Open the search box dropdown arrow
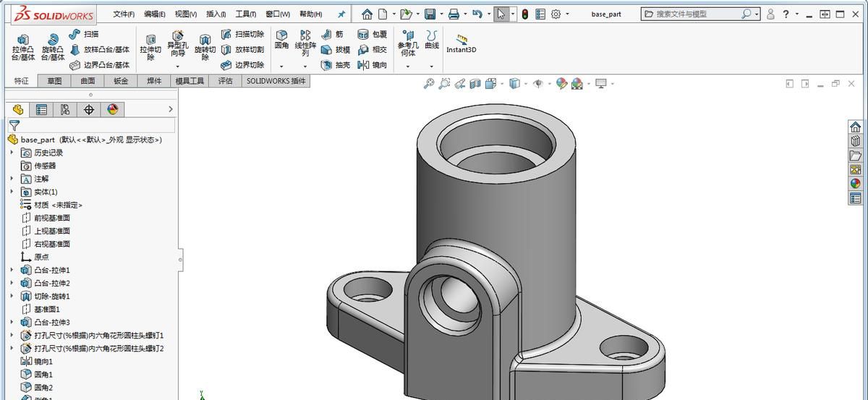Image resolution: width=868 pixels, height=400 pixels. coord(757,14)
